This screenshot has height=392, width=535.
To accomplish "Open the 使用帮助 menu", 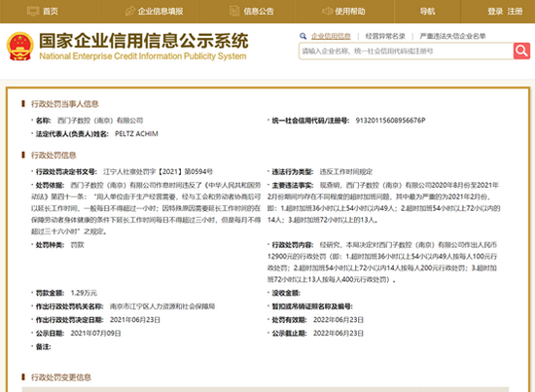I will [350, 12].
